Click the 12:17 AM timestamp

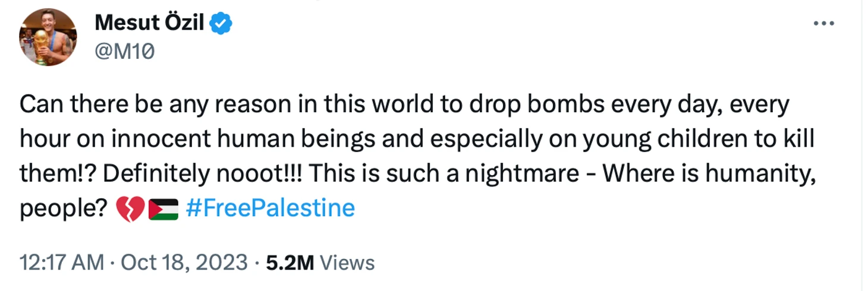tap(61, 262)
